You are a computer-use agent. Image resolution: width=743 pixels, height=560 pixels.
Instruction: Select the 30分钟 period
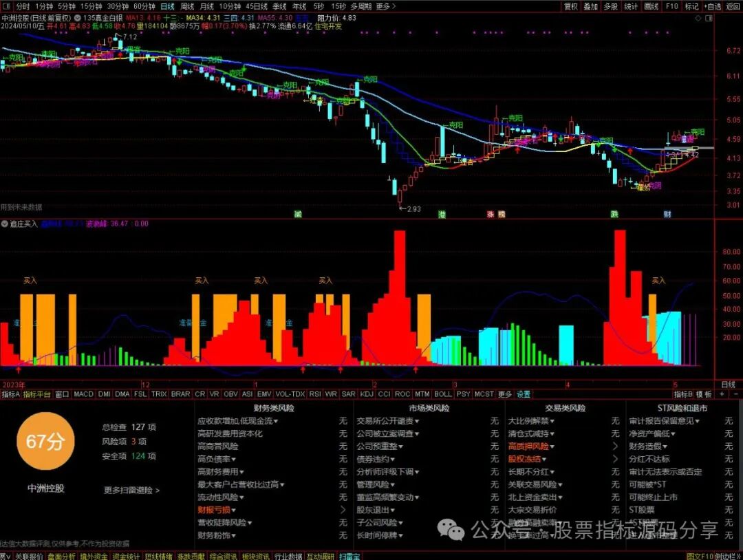click(118, 6)
